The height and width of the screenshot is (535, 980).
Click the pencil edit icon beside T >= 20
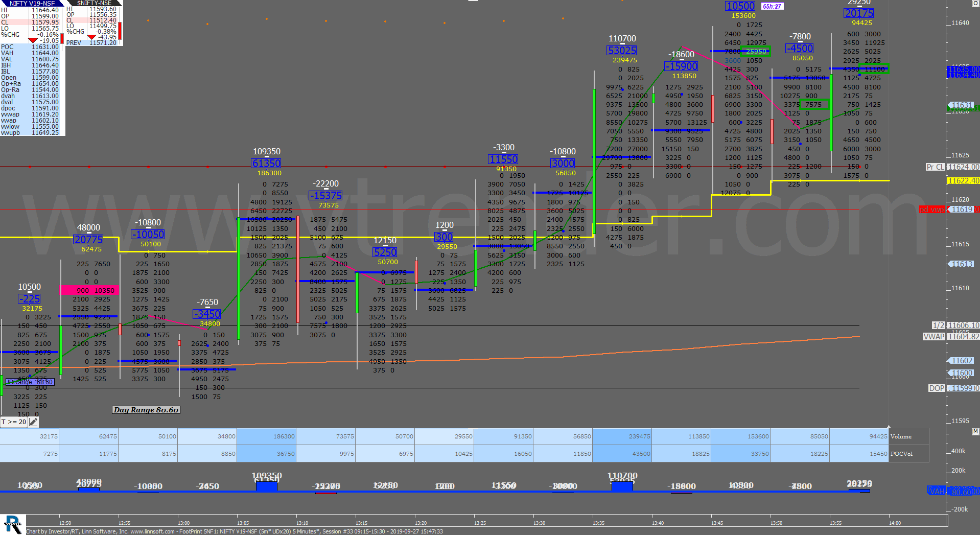click(34, 422)
